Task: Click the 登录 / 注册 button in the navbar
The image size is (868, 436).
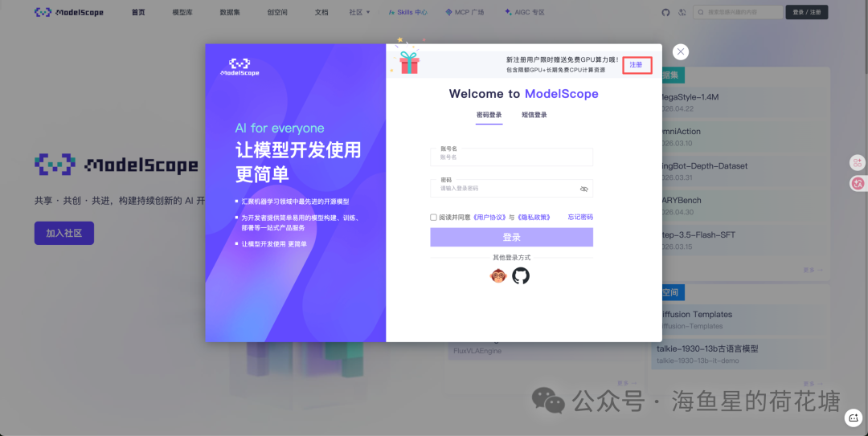Action: 807,12
